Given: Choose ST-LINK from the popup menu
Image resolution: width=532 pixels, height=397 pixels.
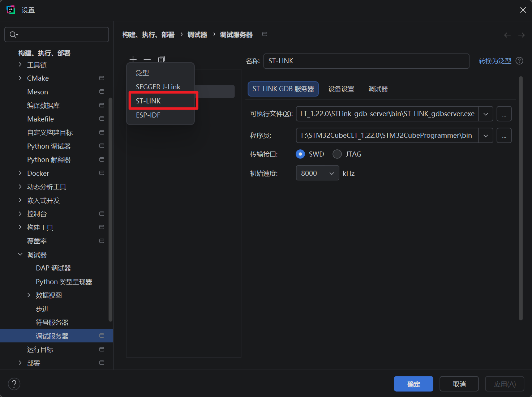Looking at the screenshot, I should pyautogui.click(x=160, y=101).
